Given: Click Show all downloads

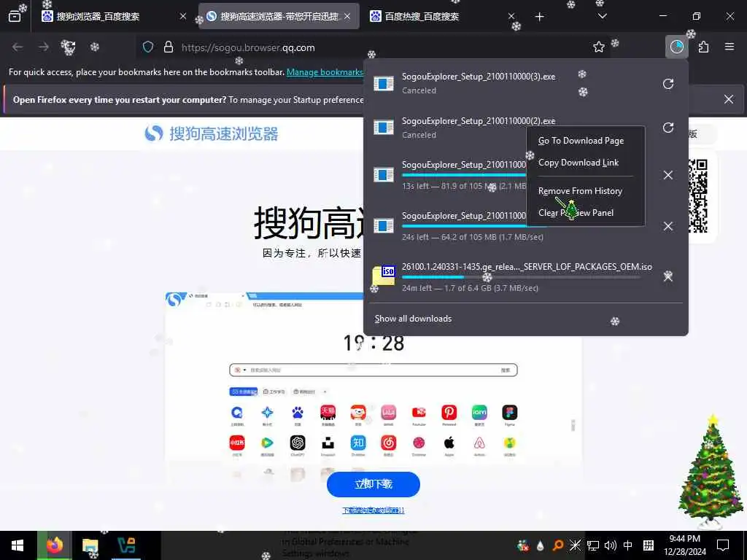Looking at the screenshot, I should coord(413,319).
